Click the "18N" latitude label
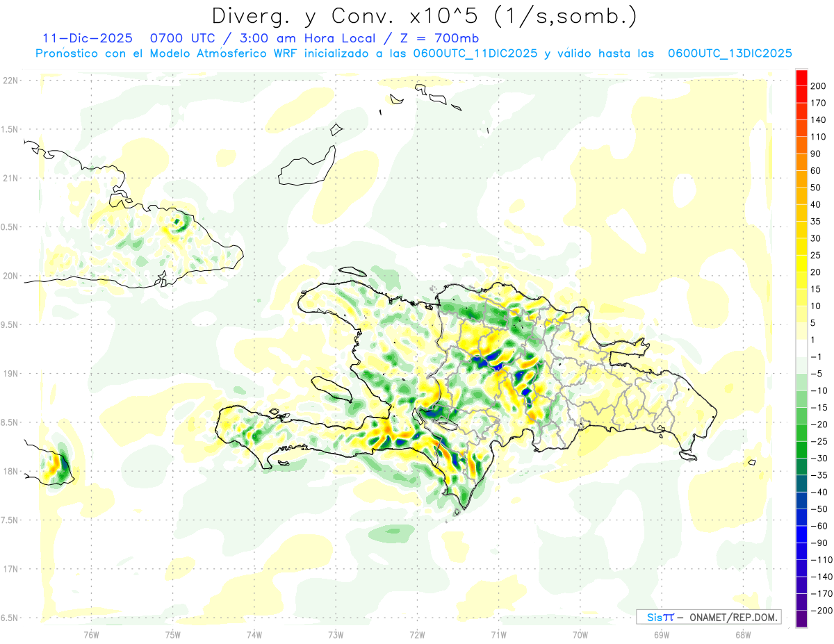The width and height of the screenshot is (834, 644). pyautogui.click(x=9, y=471)
